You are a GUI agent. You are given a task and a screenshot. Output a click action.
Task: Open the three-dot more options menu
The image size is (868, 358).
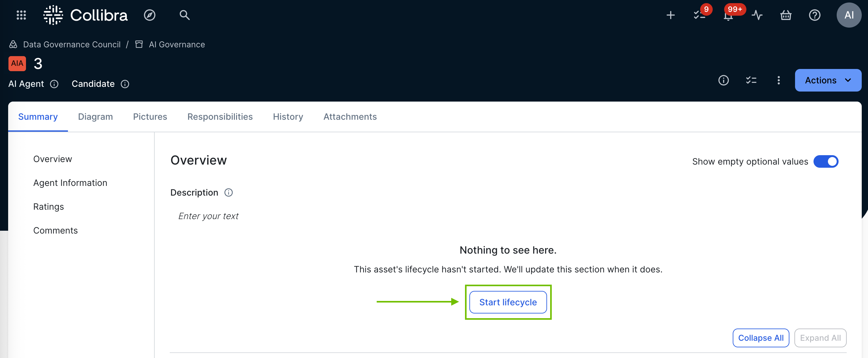[x=778, y=80]
